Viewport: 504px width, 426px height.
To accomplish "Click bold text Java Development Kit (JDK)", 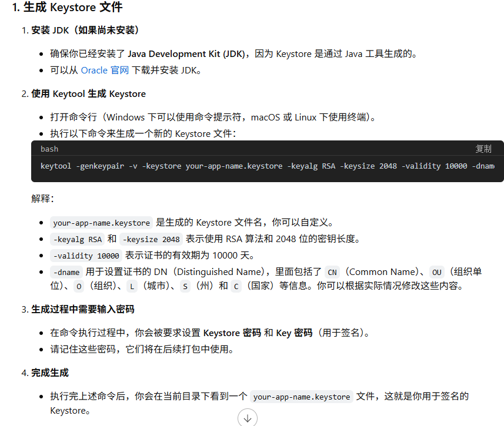I will coord(186,53).
